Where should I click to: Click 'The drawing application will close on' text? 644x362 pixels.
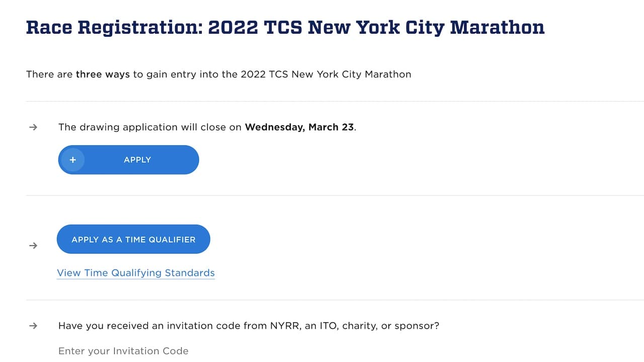(x=150, y=127)
